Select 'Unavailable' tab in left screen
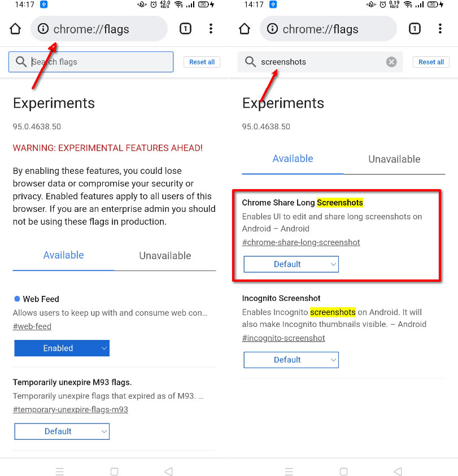Image resolution: width=458 pixels, height=476 pixels. click(x=165, y=256)
